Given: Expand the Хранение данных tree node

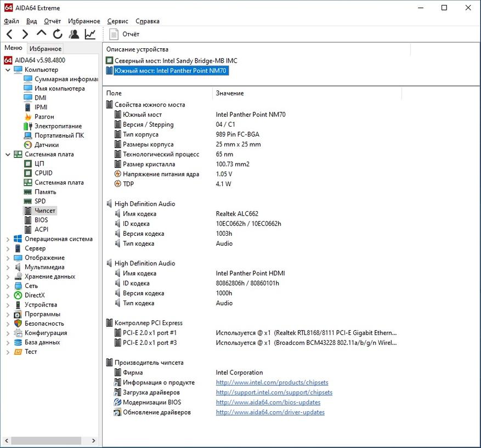Looking at the screenshot, I should [x=8, y=277].
